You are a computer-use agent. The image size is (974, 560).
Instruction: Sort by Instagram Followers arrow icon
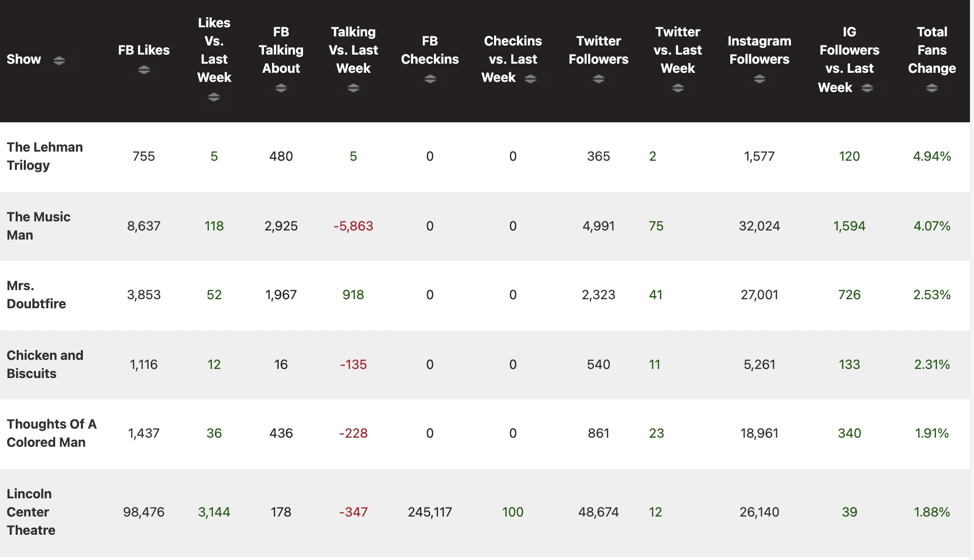759,79
